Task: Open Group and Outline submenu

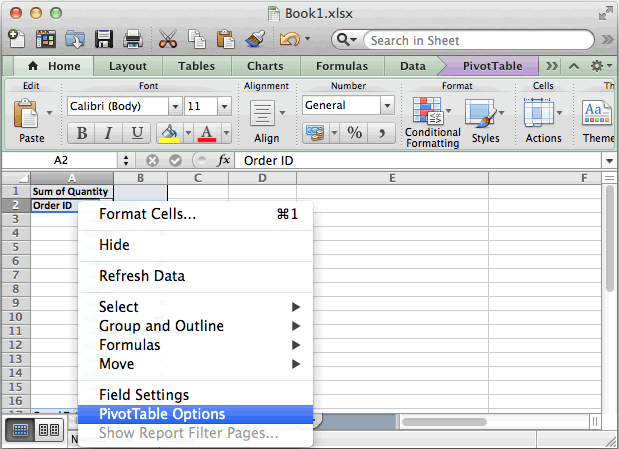Action: click(196, 326)
